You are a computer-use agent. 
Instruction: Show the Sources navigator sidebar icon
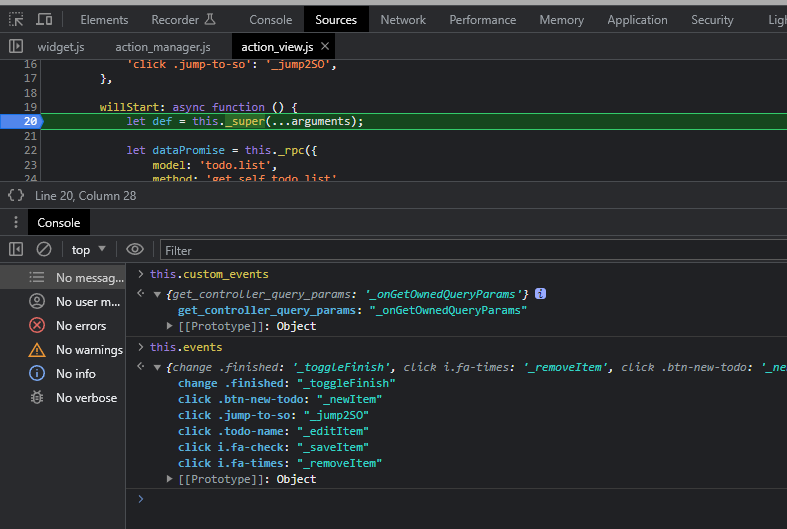[x=16, y=46]
